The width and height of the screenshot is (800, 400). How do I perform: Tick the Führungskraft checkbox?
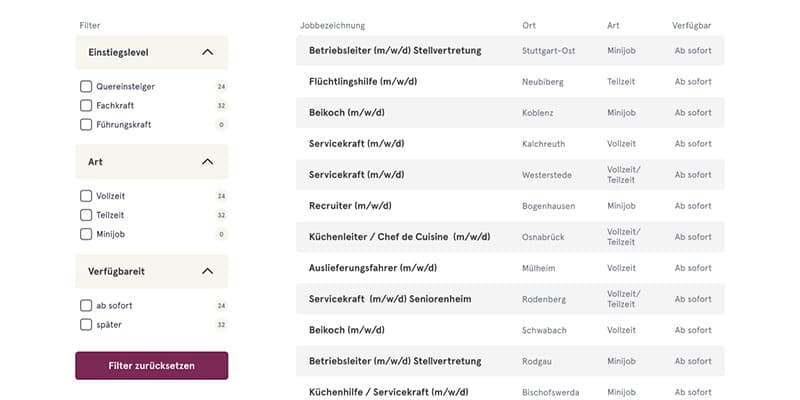click(86, 124)
